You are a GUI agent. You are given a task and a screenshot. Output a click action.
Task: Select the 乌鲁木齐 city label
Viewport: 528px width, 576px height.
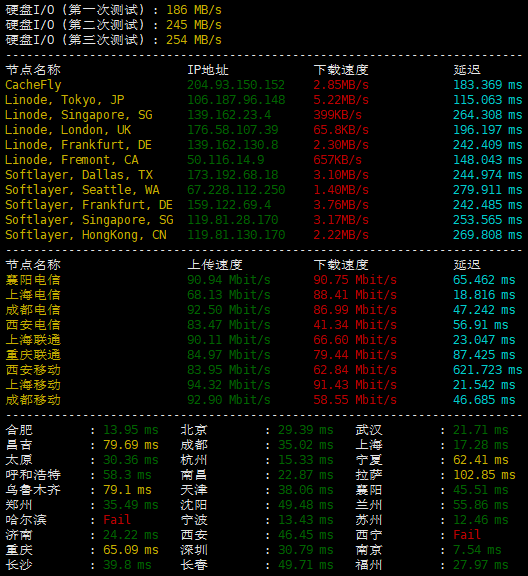click(x=33, y=490)
